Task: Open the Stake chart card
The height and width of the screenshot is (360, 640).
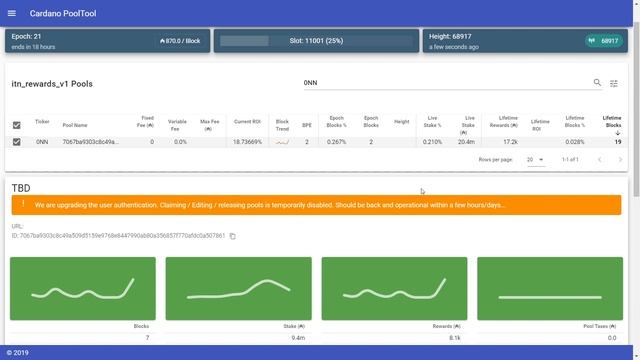Action: pos(238,289)
